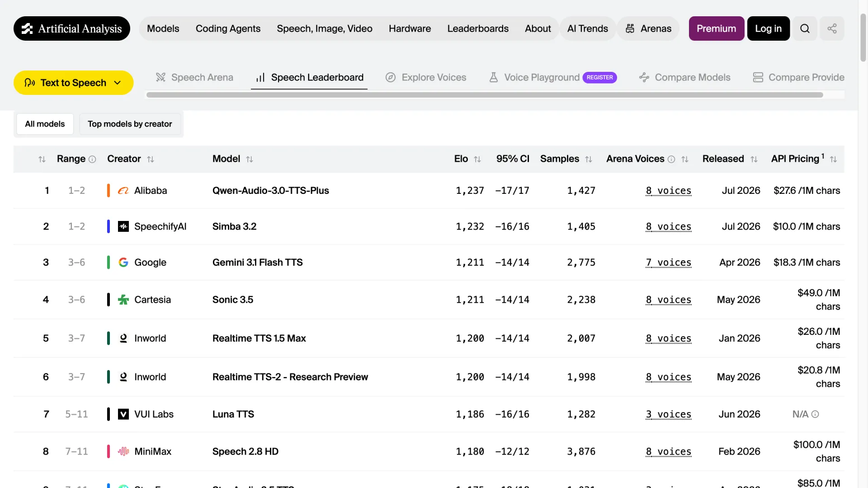This screenshot has width=868, height=488.
Task: Click $100.0 /1M chars price cell
Action: coord(816,451)
